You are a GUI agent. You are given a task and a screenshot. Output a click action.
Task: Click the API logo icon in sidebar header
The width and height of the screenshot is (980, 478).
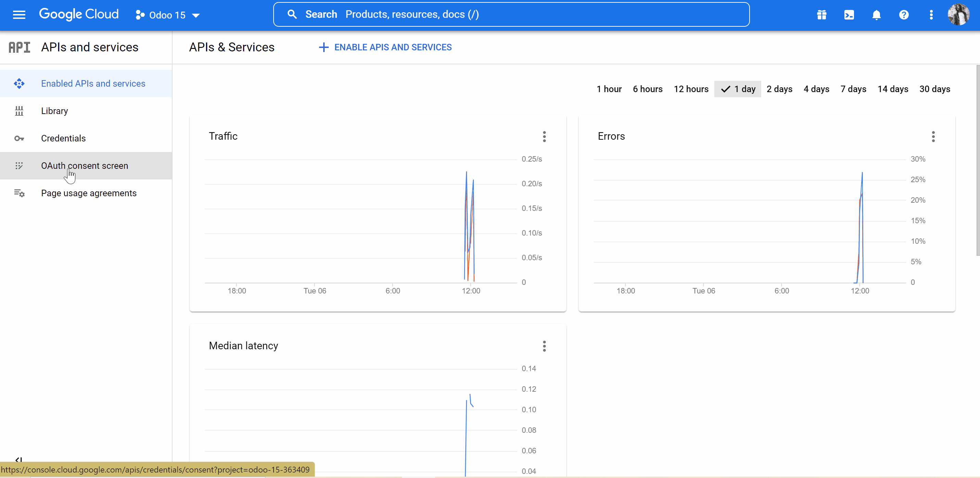[20, 47]
